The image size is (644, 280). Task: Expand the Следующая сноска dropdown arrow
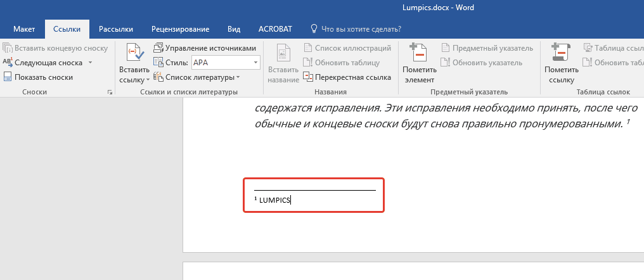[90, 63]
